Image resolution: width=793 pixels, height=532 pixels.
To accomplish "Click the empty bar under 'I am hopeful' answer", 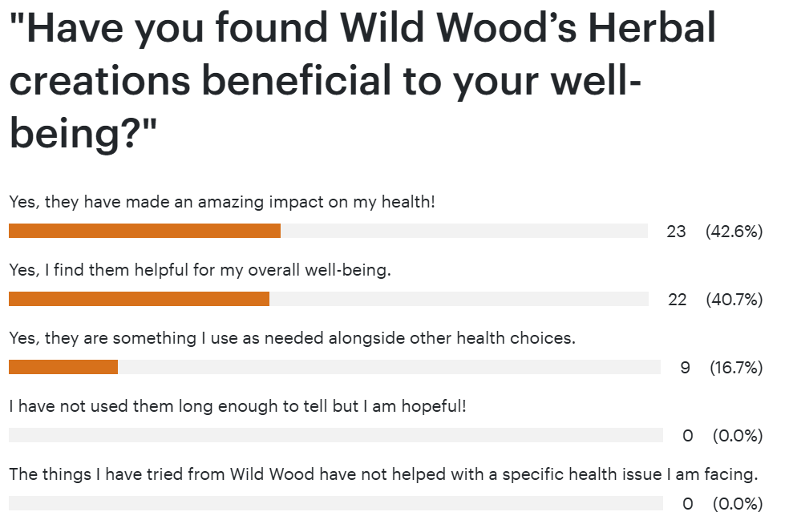I will pos(336,436).
